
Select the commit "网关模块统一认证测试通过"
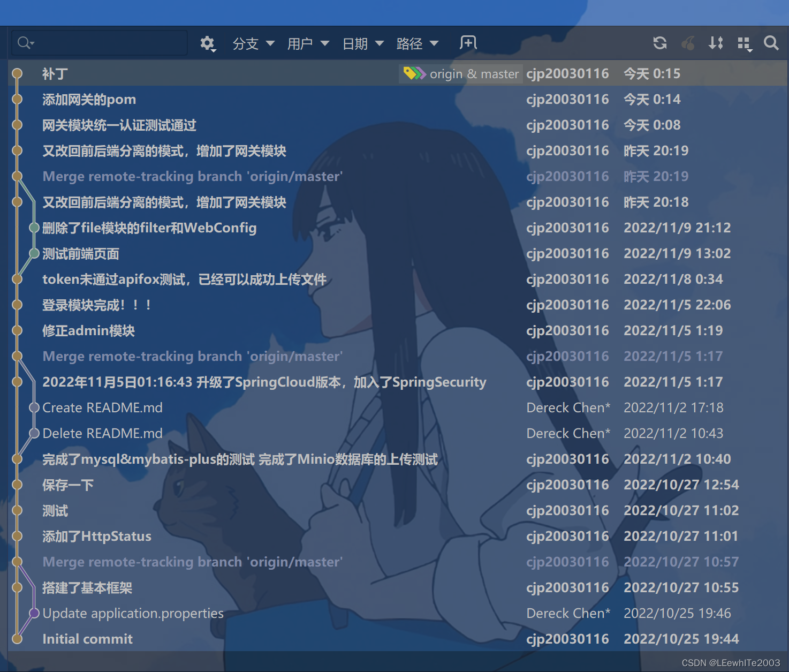click(x=398, y=125)
